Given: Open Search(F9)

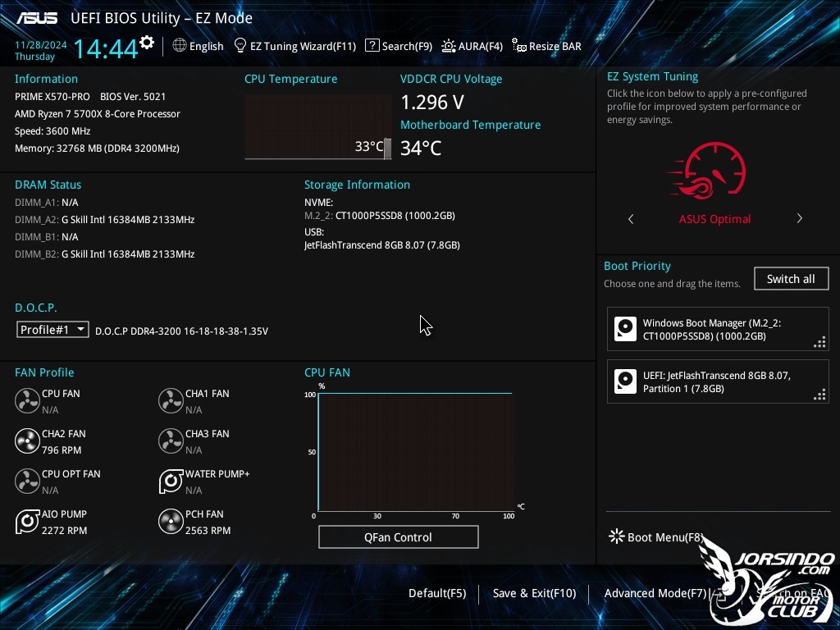Looking at the screenshot, I should click(x=407, y=46).
